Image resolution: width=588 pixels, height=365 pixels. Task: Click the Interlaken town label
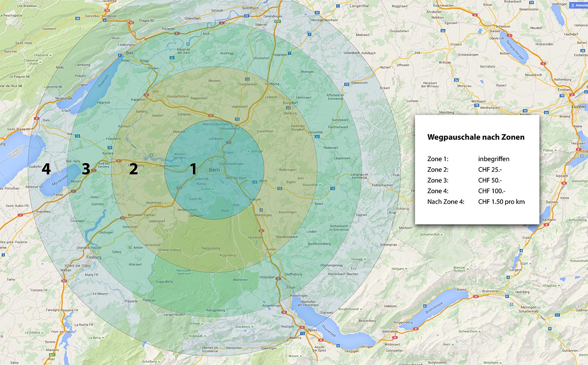pos(390,331)
